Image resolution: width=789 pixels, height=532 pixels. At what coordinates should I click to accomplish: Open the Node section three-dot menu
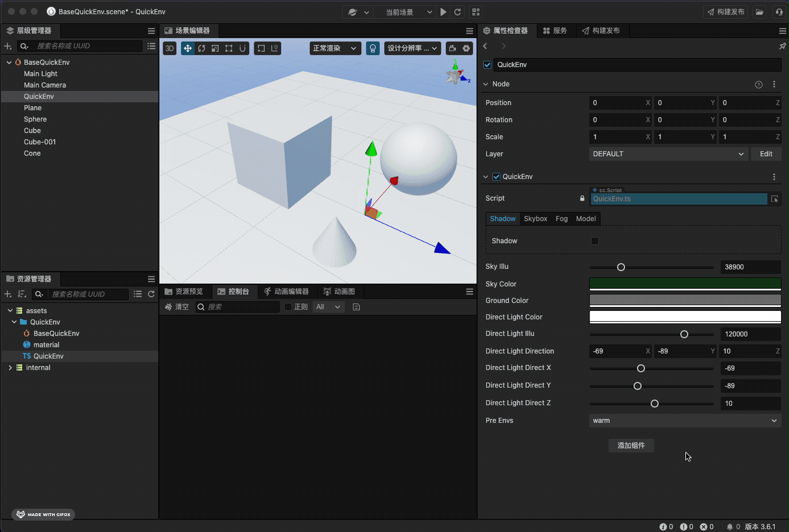coord(774,84)
